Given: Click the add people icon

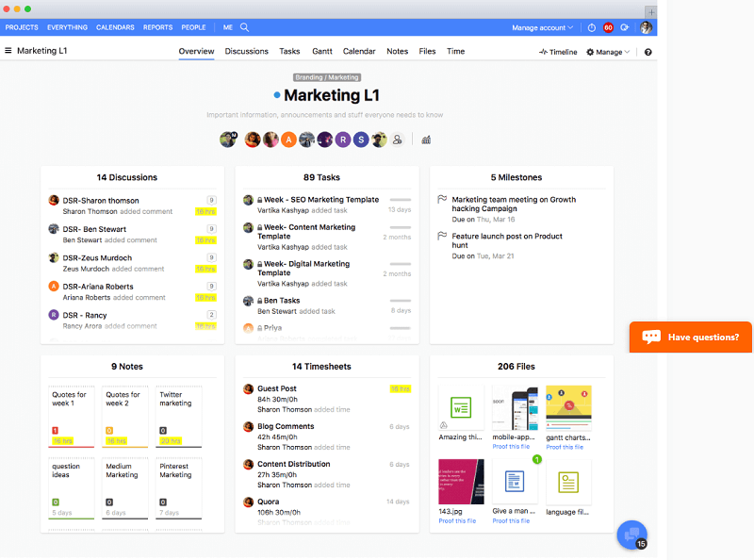Looking at the screenshot, I should (x=397, y=140).
